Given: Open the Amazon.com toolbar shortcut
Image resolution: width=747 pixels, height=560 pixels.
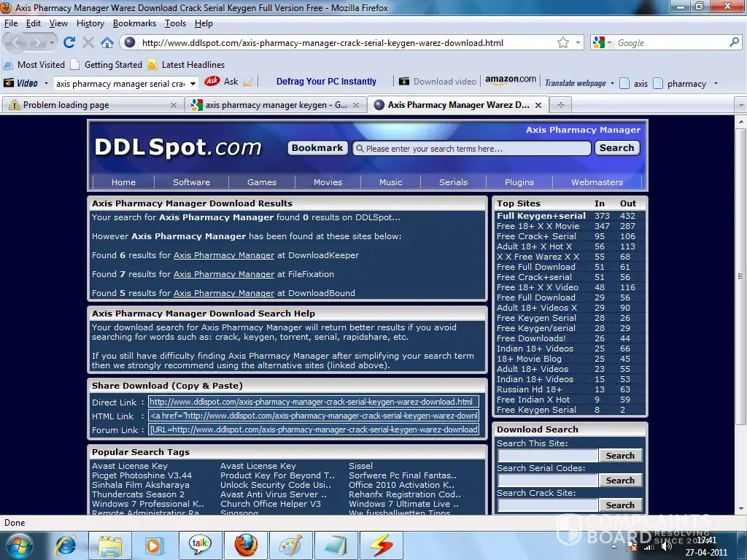Looking at the screenshot, I should pyautogui.click(x=511, y=80).
